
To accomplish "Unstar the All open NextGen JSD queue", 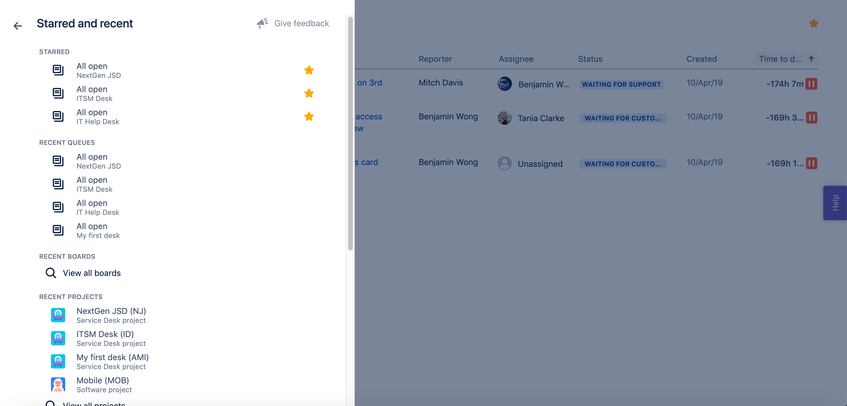I will (309, 70).
